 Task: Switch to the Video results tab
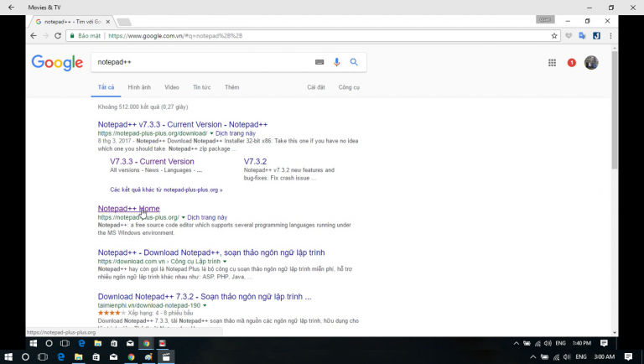click(x=172, y=87)
